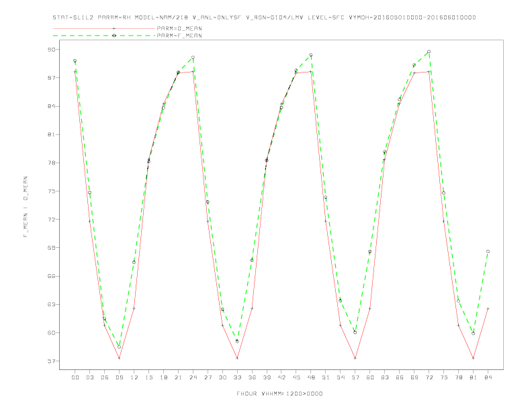Image resolution: width=532 pixels, height=411 pixels.
Task: Select the F_MEAN circle point at hour 78
Action: point(458,301)
